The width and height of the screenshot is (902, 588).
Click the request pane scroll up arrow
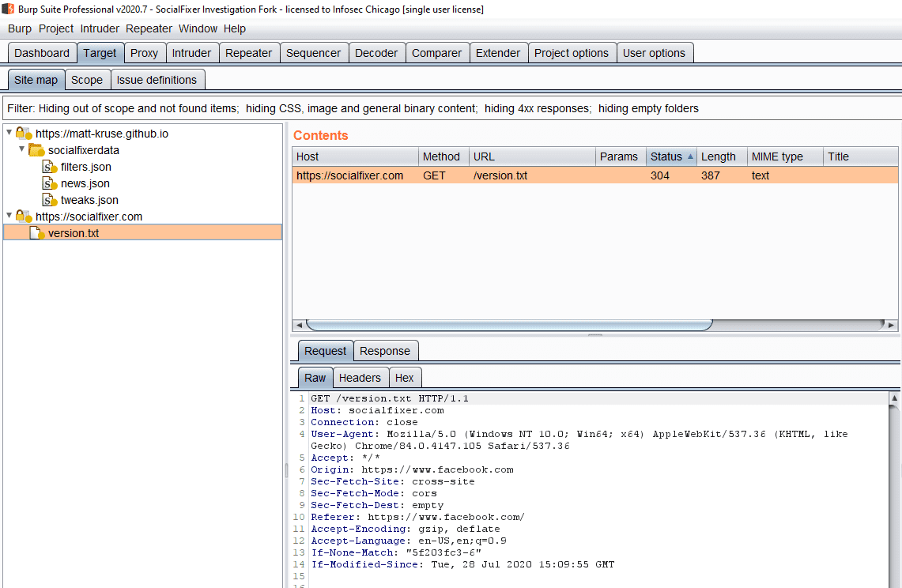pyautogui.click(x=894, y=398)
